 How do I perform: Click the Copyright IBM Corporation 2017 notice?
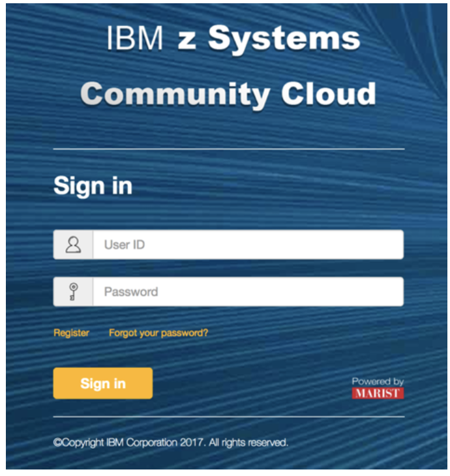[171, 443]
